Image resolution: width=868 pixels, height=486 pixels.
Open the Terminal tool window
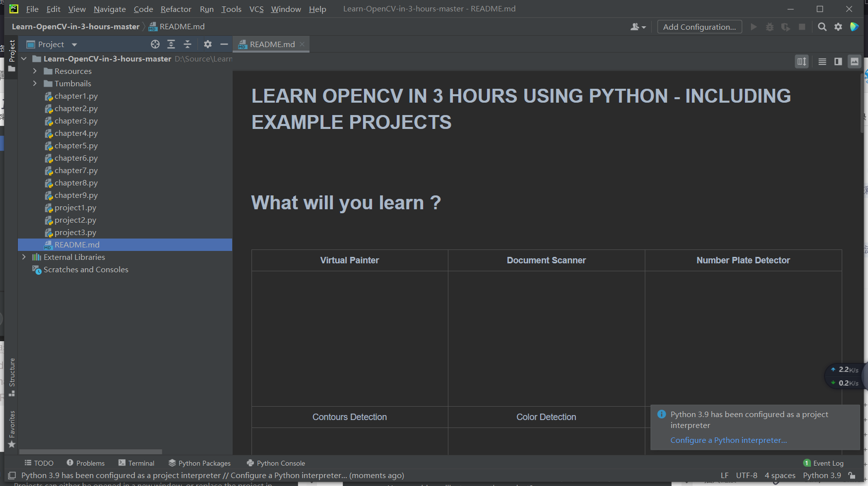[x=136, y=463]
